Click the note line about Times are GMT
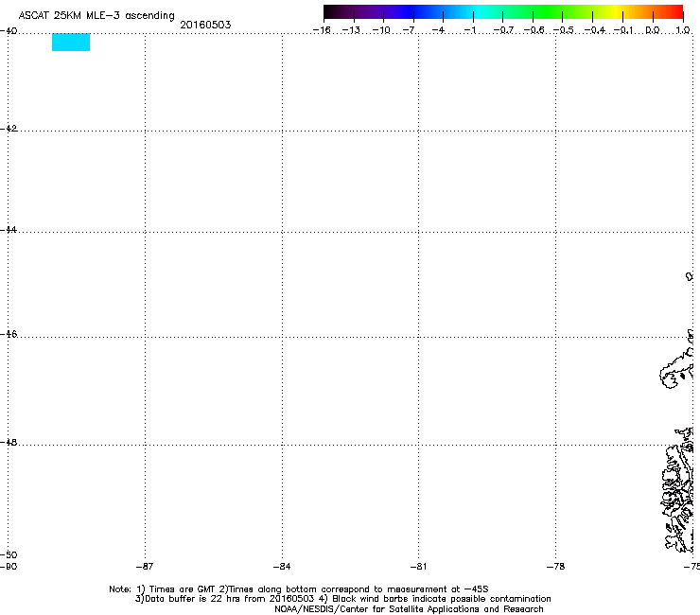The width and height of the screenshot is (700, 615). click(299, 589)
